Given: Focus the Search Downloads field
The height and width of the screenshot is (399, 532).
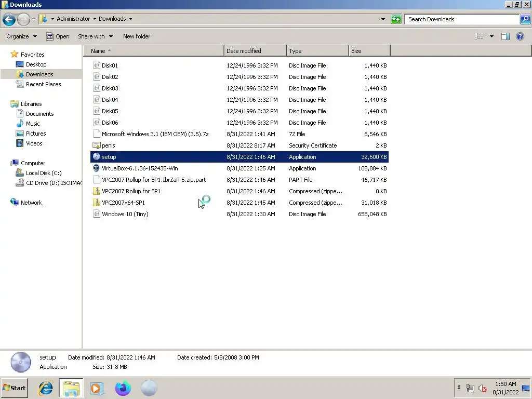Looking at the screenshot, I should pos(462,19).
